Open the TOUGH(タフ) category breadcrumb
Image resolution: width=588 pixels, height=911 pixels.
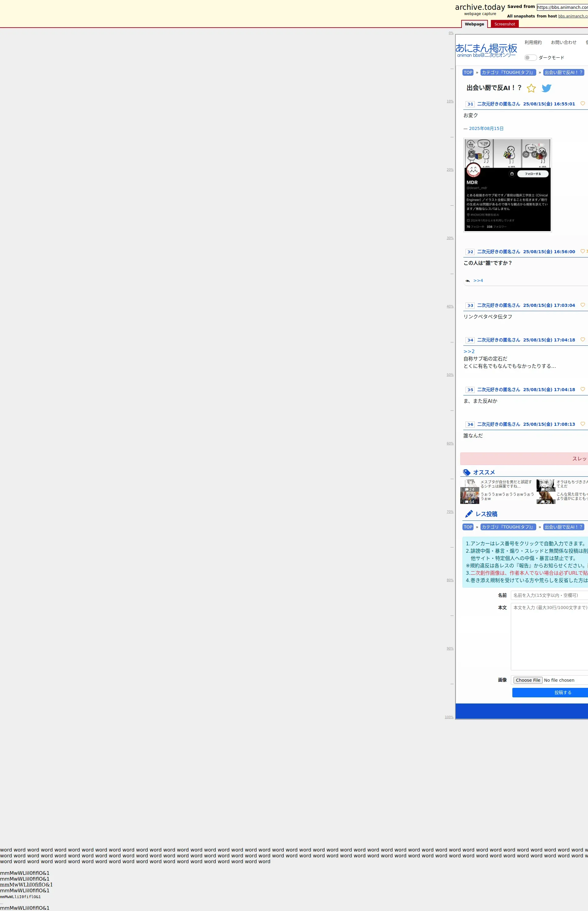(x=508, y=73)
